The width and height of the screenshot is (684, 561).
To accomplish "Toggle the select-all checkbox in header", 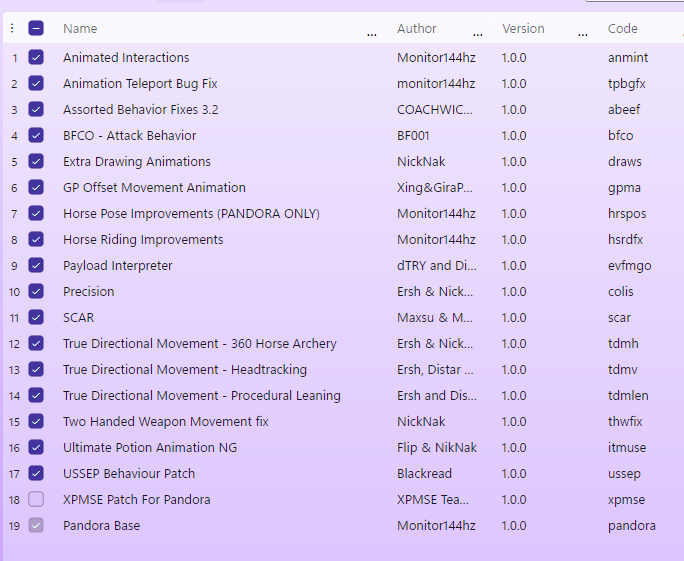I will [36, 28].
